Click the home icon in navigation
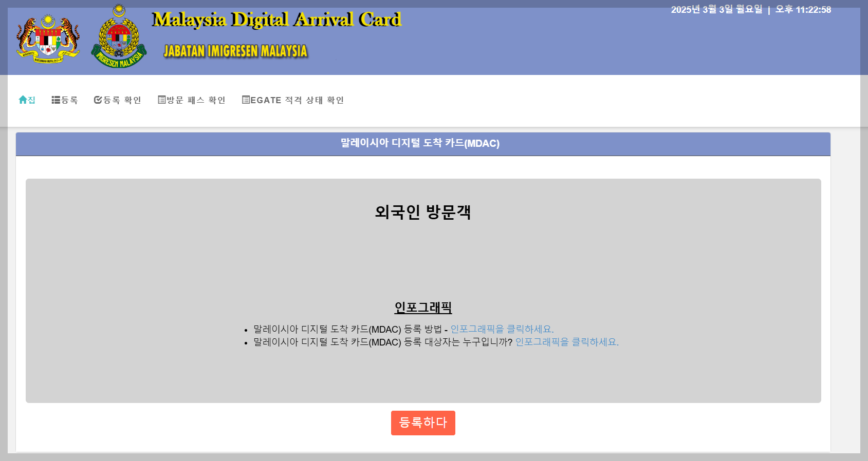The image size is (868, 461). point(23,100)
